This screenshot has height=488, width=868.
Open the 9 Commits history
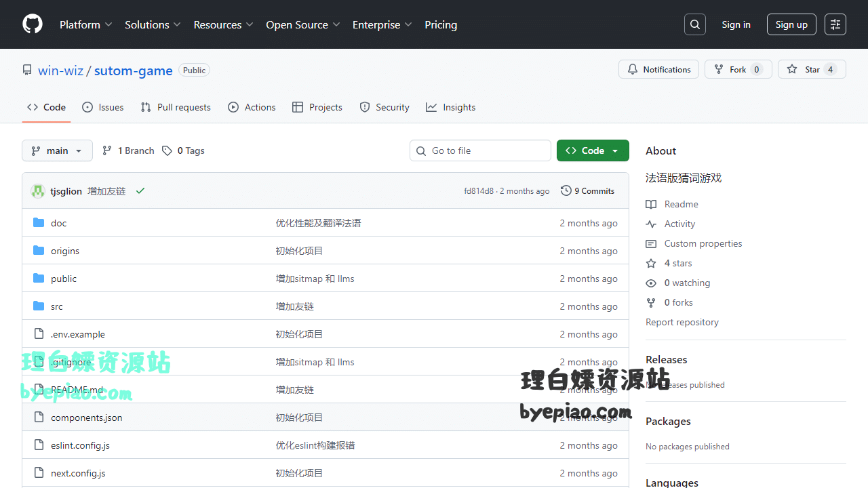click(587, 191)
